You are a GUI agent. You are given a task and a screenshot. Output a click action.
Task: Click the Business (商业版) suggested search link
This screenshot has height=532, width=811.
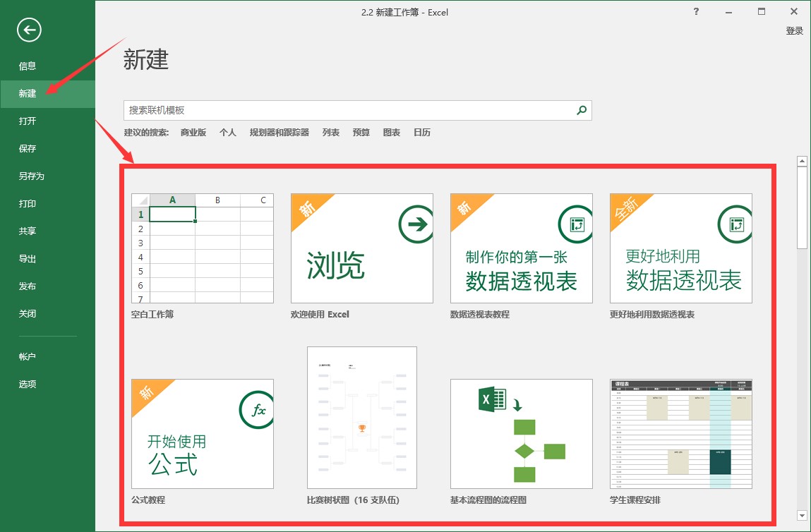(193, 133)
